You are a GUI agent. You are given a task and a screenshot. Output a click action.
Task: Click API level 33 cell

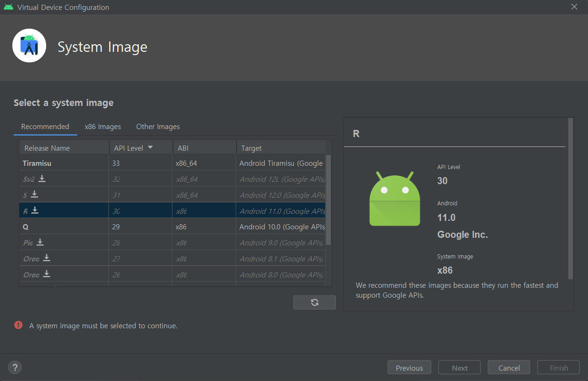[141, 163]
